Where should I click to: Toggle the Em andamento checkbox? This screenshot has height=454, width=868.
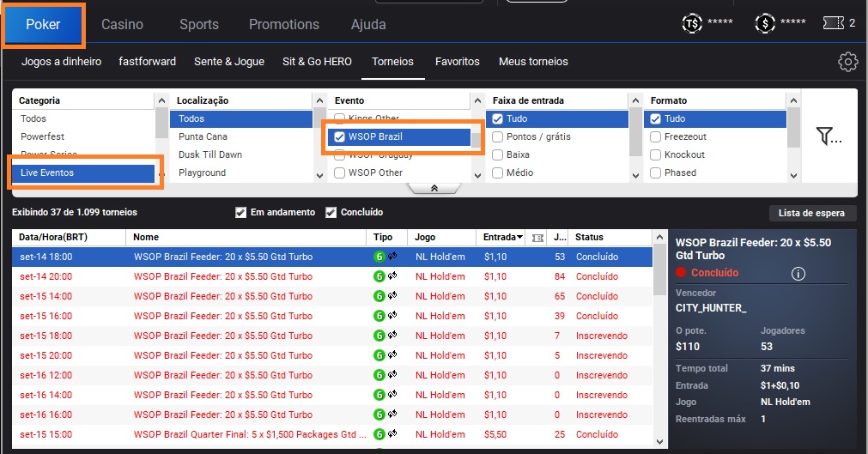coord(240,213)
